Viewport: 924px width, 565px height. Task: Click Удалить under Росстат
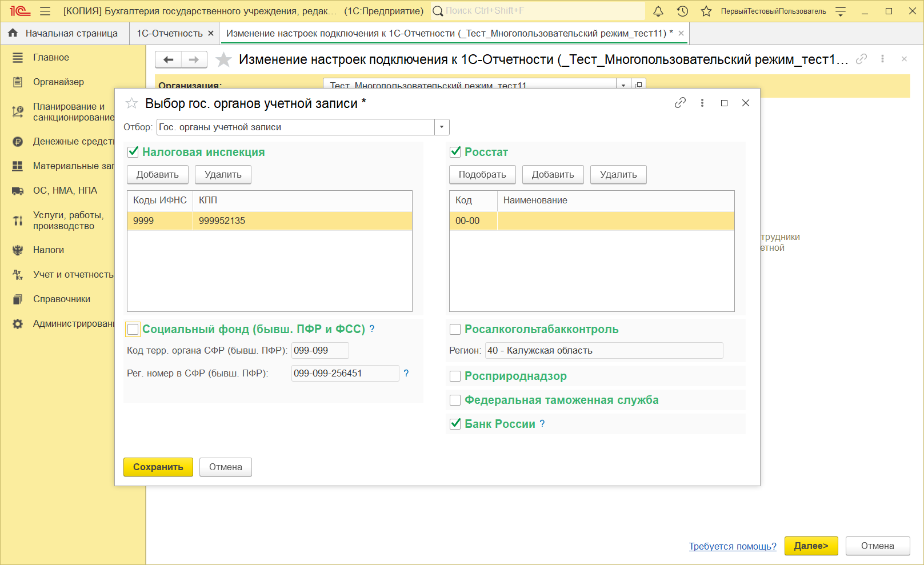[x=618, y=175]
